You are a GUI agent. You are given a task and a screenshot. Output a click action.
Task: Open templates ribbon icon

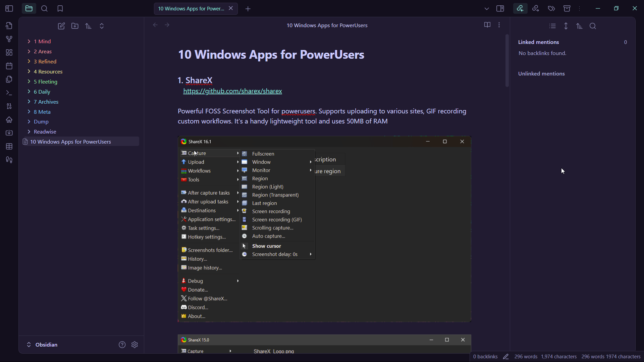coord(9,80)
